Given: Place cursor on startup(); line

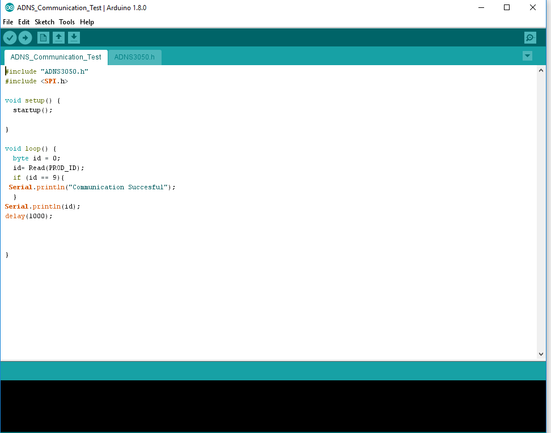Looking at the screenshot, I should click(33, 110).
